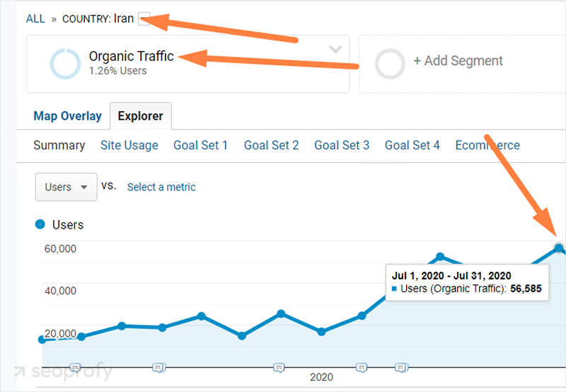Click the blue Users legend dot
This screenshot has height=392, width=566.
point(40,224)
